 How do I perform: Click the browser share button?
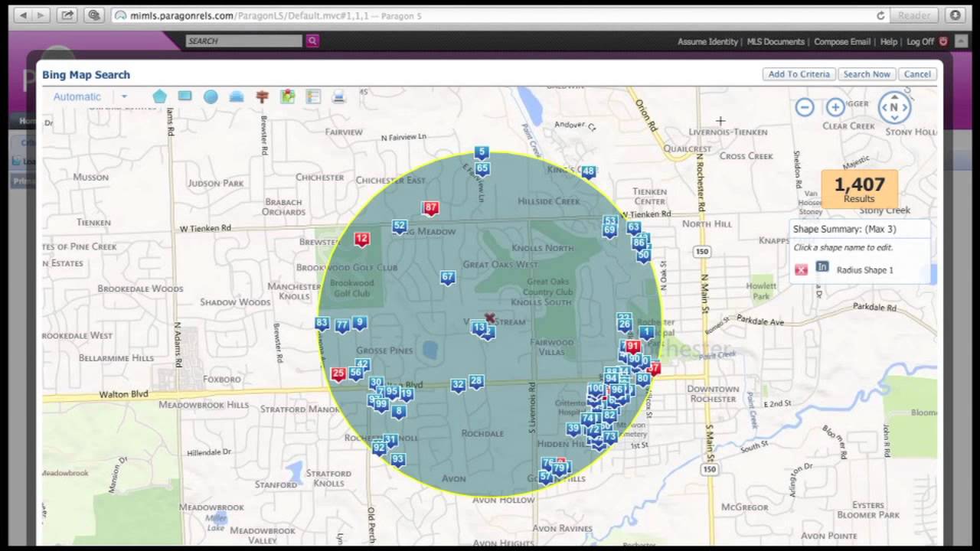67,15
